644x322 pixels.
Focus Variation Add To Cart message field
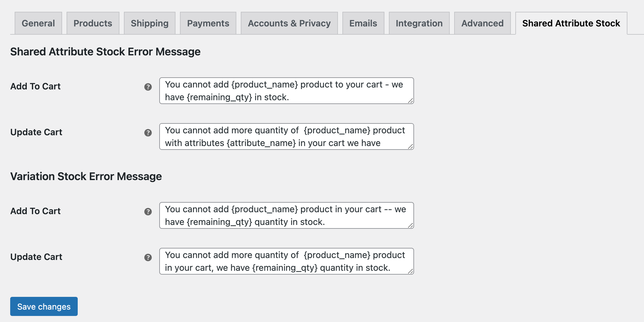tap(286, 215)
